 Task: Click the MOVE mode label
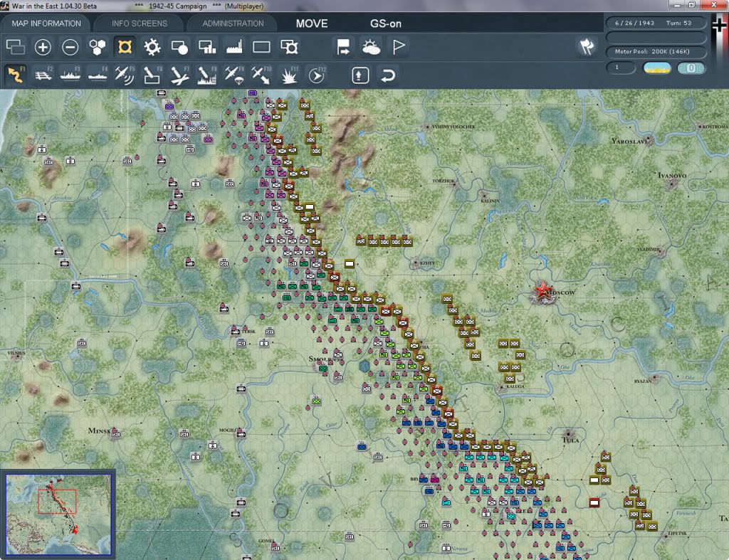coord(312,23)
